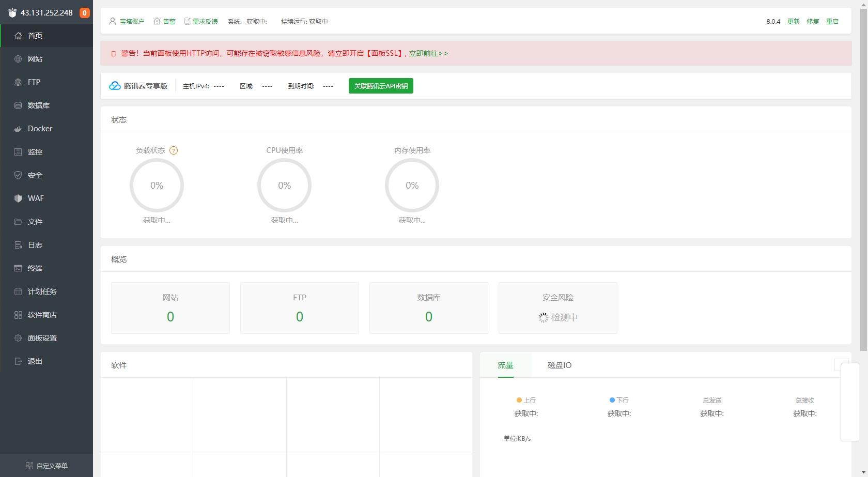Open the 日志 logs menu item

(47, 245)
